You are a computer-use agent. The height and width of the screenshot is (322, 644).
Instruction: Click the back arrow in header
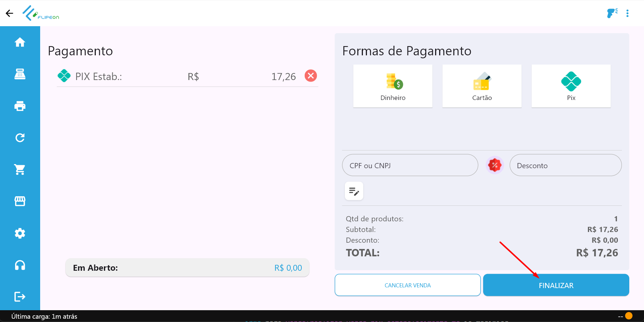click(10, 13)
